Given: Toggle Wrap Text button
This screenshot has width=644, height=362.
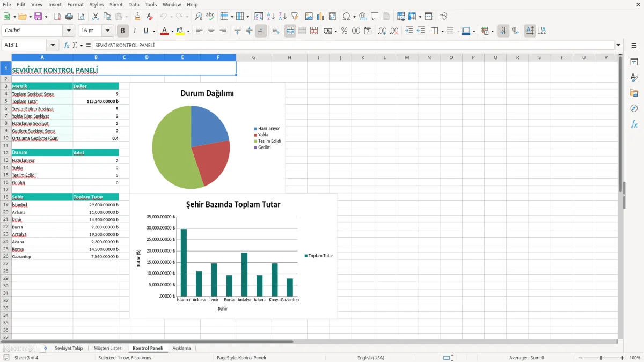Looking at the screenshot, I should click(276, 31).
